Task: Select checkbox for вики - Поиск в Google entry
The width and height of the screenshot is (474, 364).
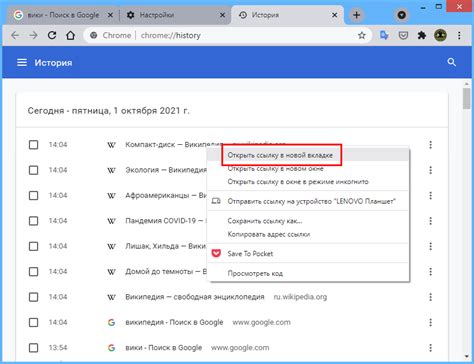Action: [33, 348]
